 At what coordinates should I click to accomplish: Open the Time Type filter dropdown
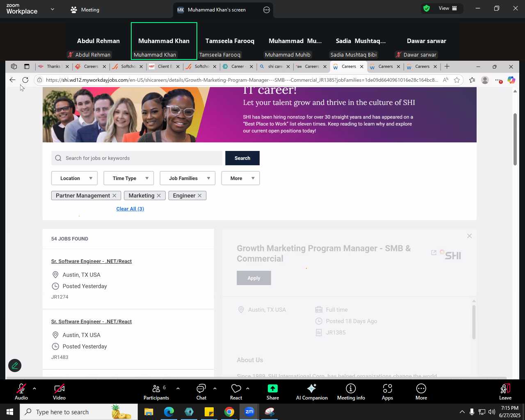(129, 178)
